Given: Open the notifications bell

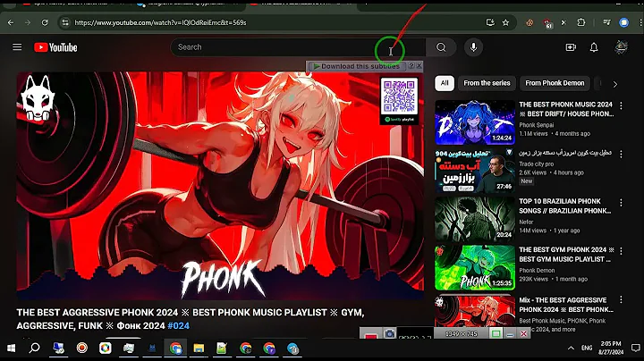Looking at the screenshot, I should pyautogui.click(x=594, y=47).
